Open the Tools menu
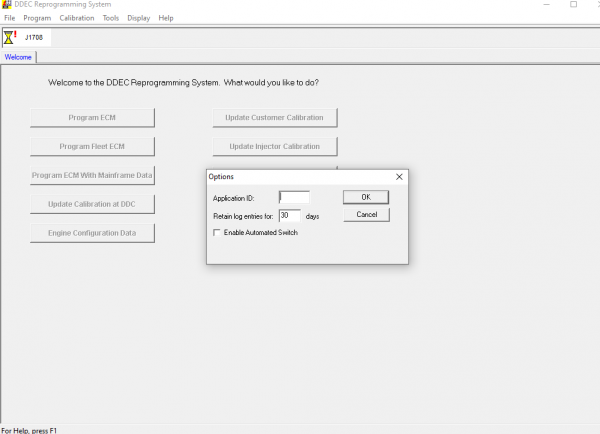The height and width of the screenshot is (434, 600). (111, 18)
